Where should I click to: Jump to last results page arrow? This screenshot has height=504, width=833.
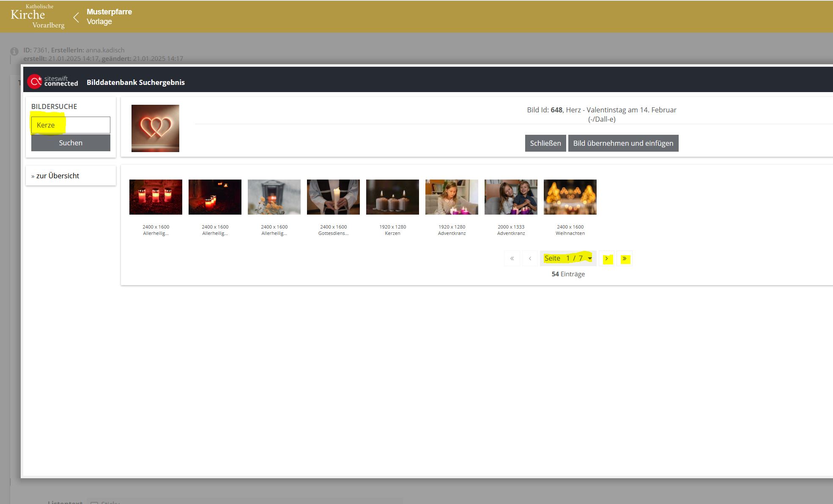click(x=625, y=259)
